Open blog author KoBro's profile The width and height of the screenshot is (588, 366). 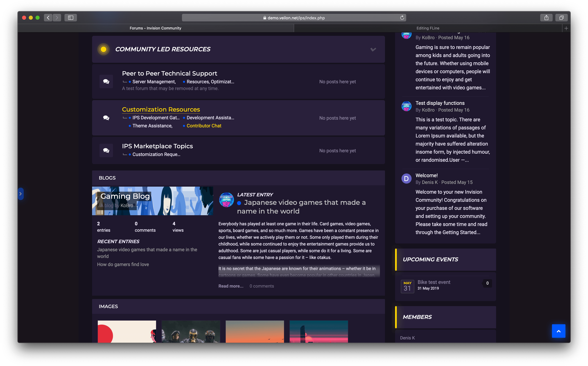127,205
